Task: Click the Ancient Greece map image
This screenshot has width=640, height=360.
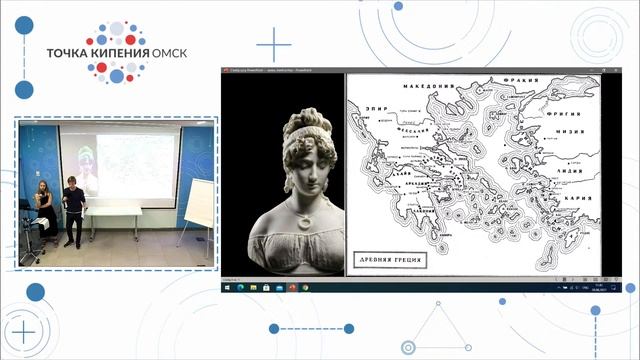Action: (x=473, y=175)
